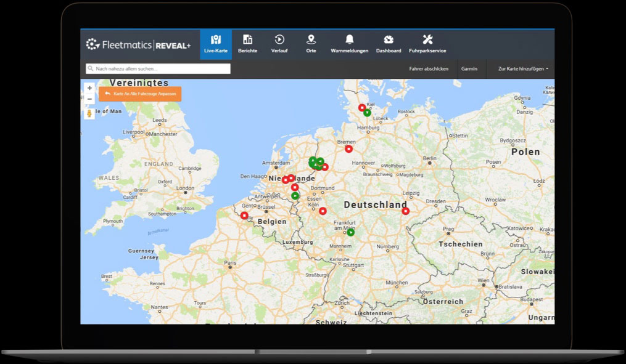The width and height of the screenshot is (626, 364).
Task: Click the Hannover city label
Action: (363, 163)
